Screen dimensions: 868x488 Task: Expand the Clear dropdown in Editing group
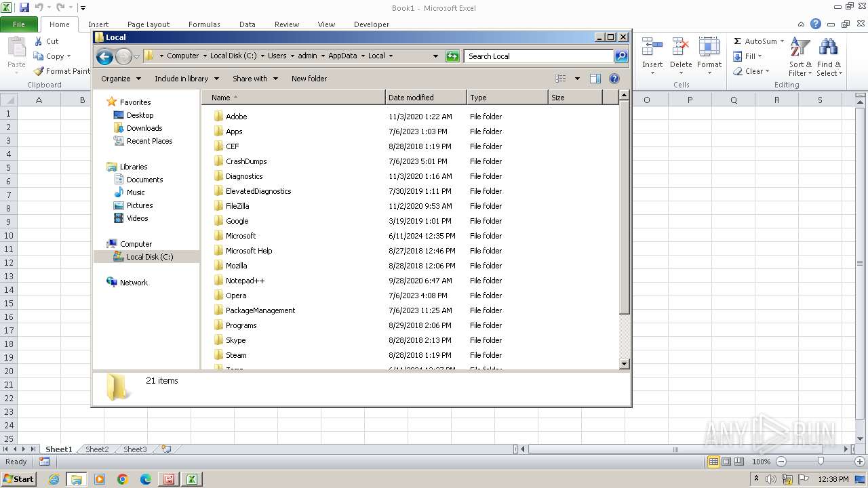pyautogui.click(x=767, y=71)
